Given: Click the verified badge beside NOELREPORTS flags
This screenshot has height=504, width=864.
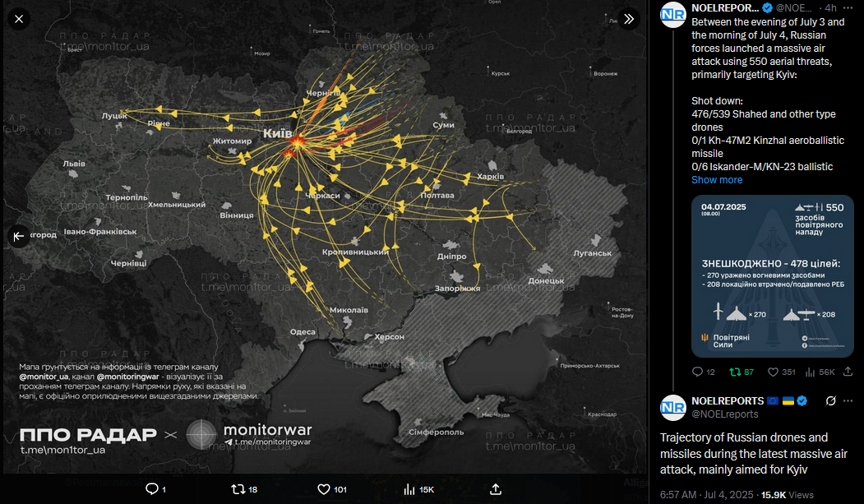Looking at the screenshot, I should [x=802, y=401].
